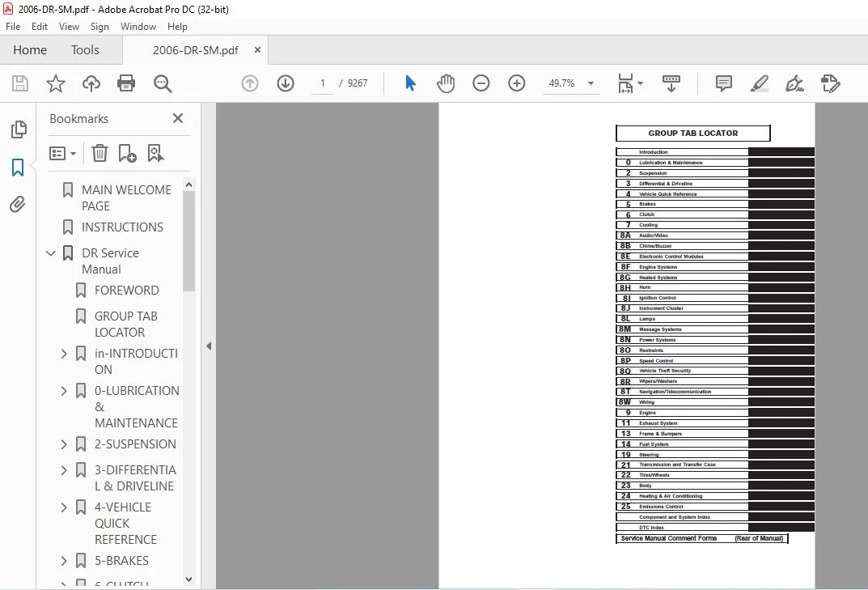Viewport: 868px width, 590px height.
Task: Activate the Selection arrow tool
Action: tap(410, 83)
